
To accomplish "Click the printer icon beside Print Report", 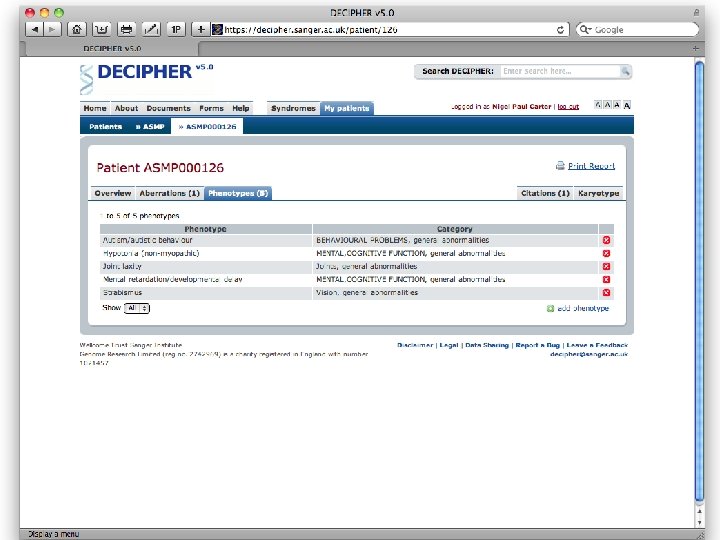I will click(560, 166).
